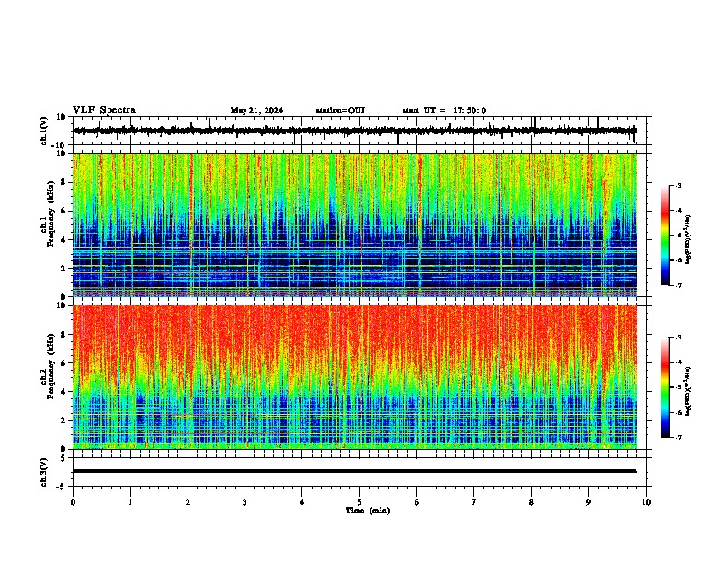Click the "start UT = 17:50:0" text
The width and height of the screenshot is (728, 563).
(444, 110)
